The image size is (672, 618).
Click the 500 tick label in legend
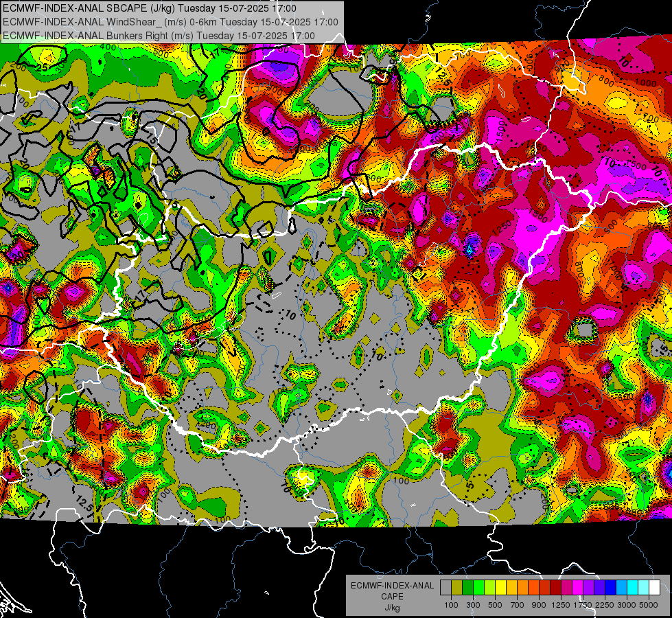[x=495, y=605]
